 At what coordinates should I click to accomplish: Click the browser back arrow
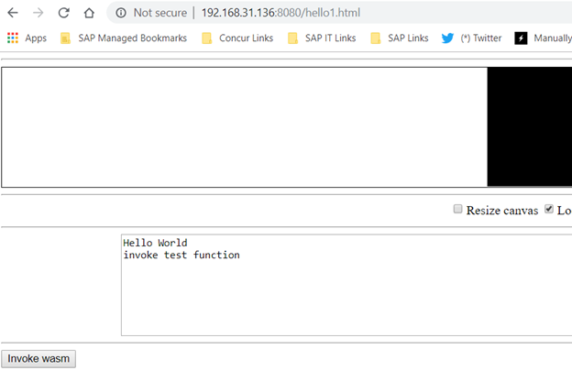[x=13, y=13]
